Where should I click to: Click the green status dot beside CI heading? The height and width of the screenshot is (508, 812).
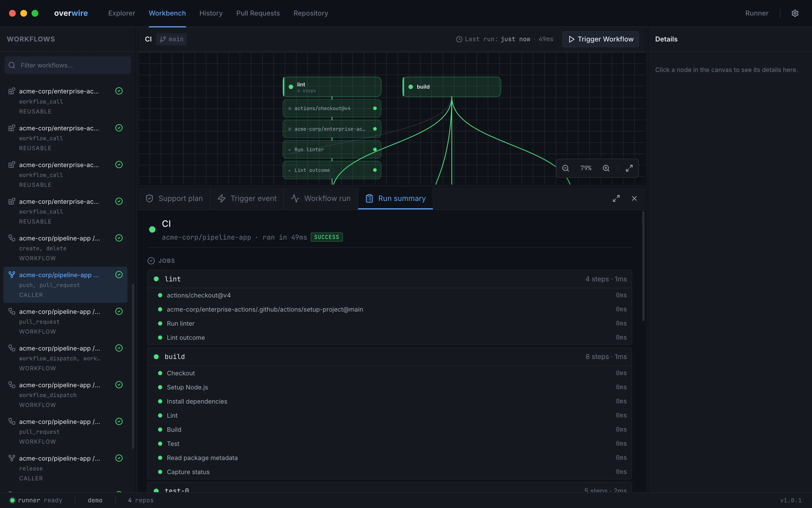coord(152,229)
